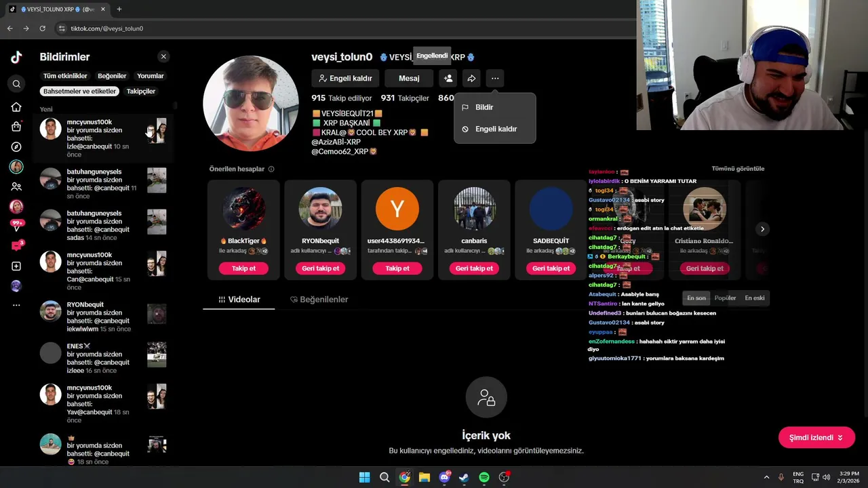The width and height of the screenshot is (868, 488).
Task: Open video thumbnail of Can@canbequit notification
Action: coord(157,264)
